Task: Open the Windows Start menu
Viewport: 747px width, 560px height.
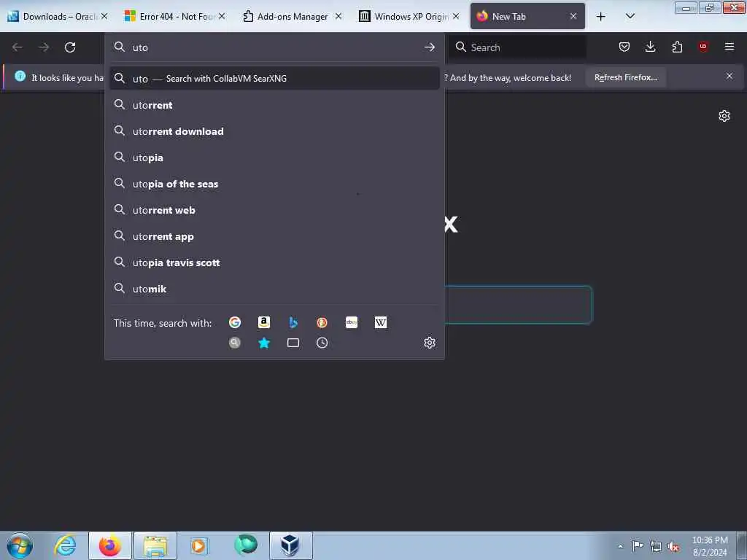Action: [x=20, y=545]
